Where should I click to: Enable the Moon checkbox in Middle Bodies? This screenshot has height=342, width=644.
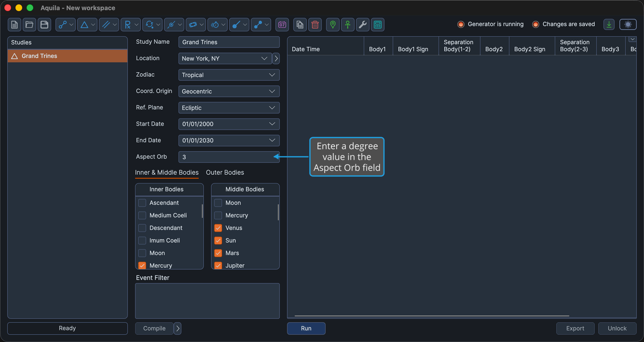pyautogui.click(x=218, y=203)
